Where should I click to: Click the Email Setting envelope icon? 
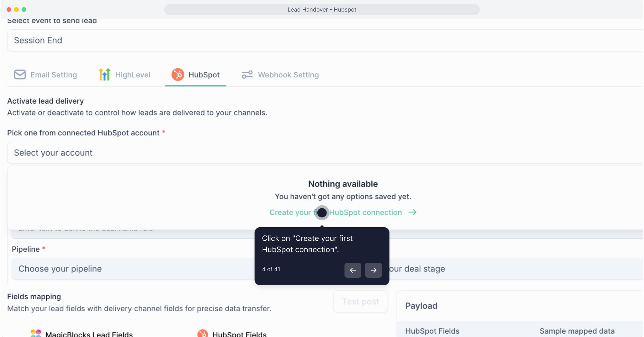coord(20,75)
